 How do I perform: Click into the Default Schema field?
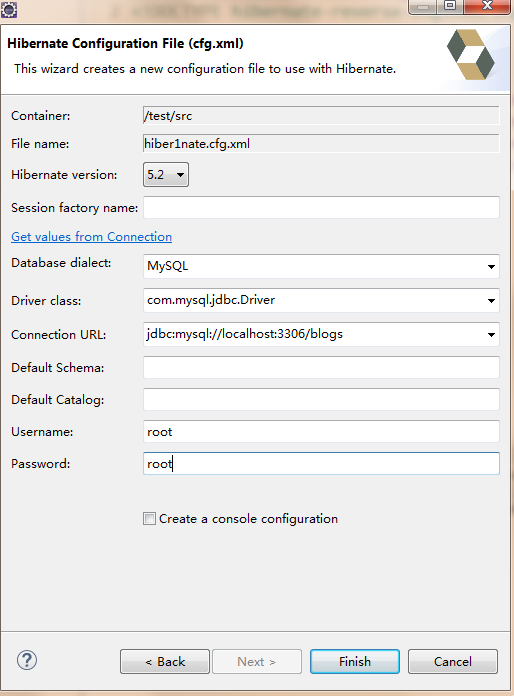click(x=321, y=368)
